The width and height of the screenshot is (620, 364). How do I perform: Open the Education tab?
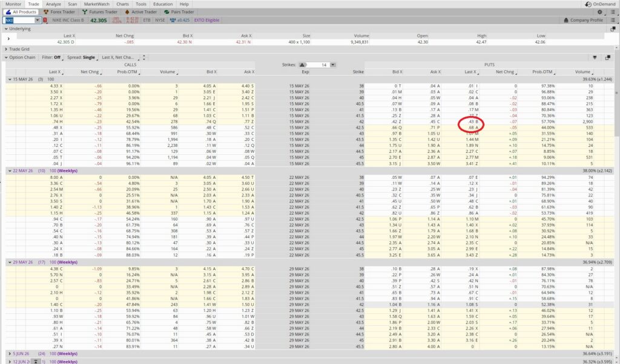[163, 4]
